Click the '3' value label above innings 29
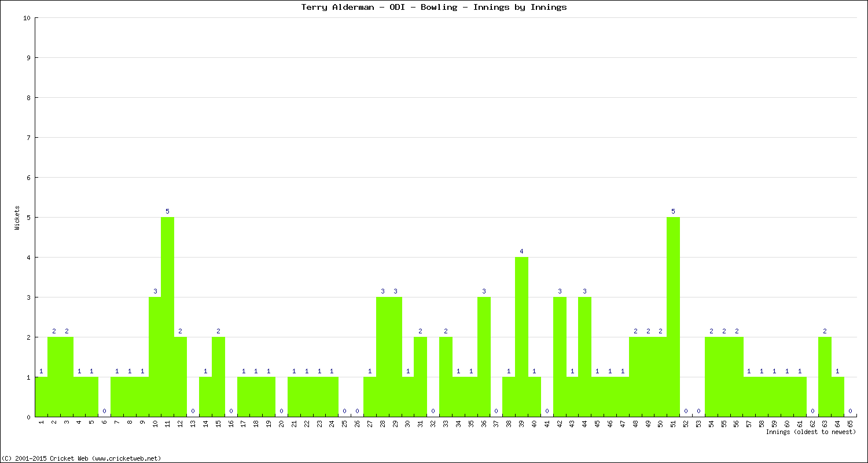This screenshot has height=463, width=868. pyautogui.click(x=395, y=291)
